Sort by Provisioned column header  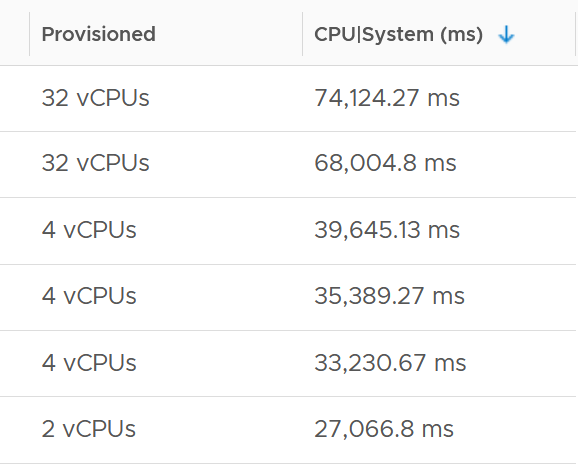tap(98, 34)
